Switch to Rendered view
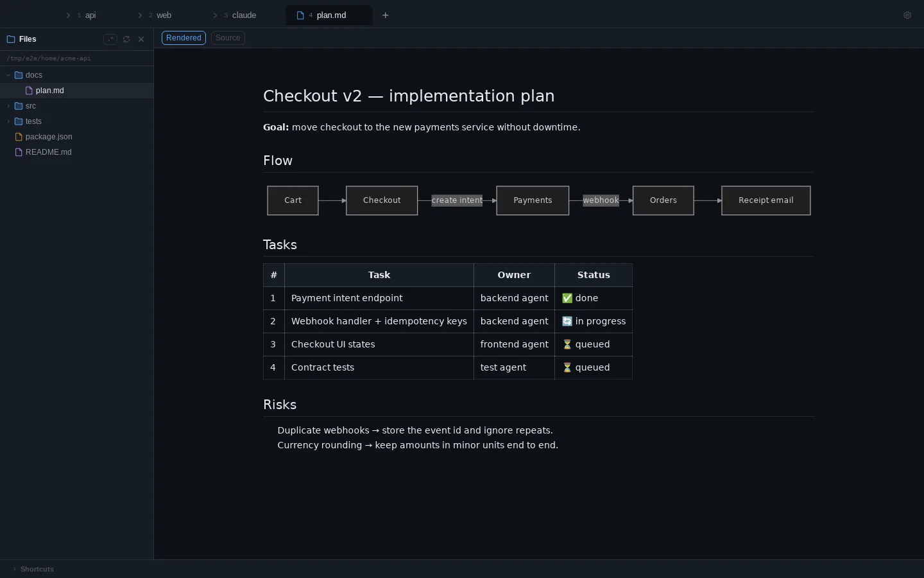 coord(184,38)
